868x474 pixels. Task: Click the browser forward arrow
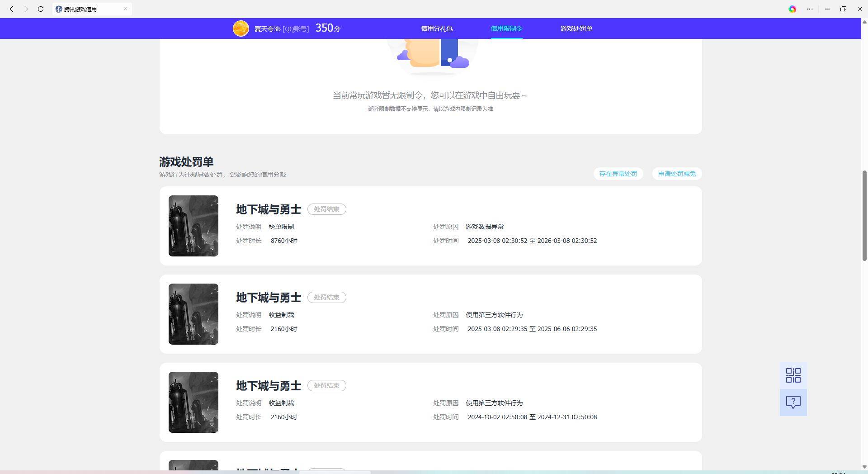[x=26, y=9]
